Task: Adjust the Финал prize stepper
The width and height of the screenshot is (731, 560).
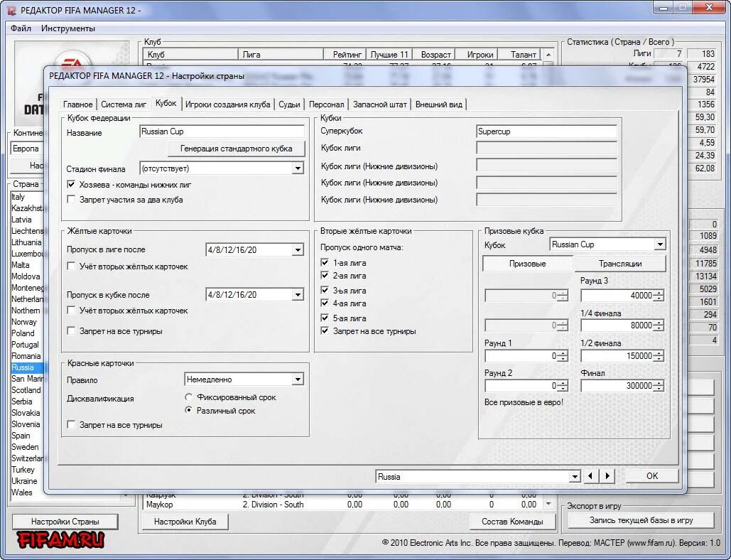Action: (659, 386)
